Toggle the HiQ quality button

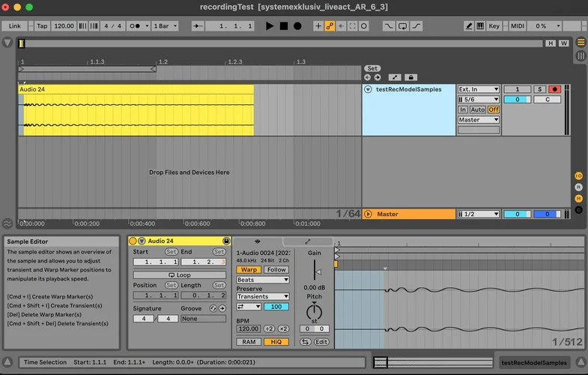tap(276, 342)
